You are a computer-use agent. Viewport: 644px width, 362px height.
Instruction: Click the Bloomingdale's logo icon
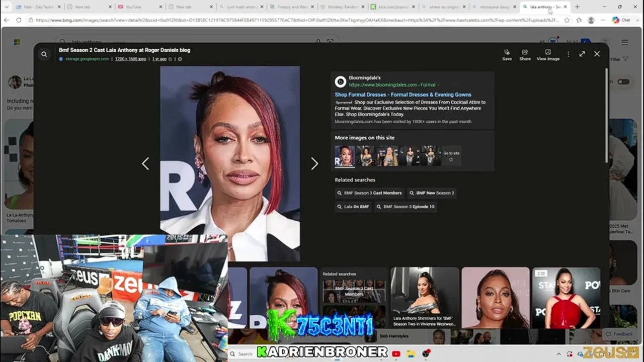pyautogui.click(x=341, y=81)
